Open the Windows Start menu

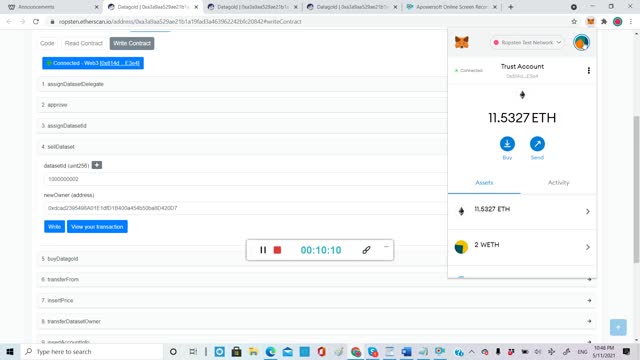click(10, 351)
